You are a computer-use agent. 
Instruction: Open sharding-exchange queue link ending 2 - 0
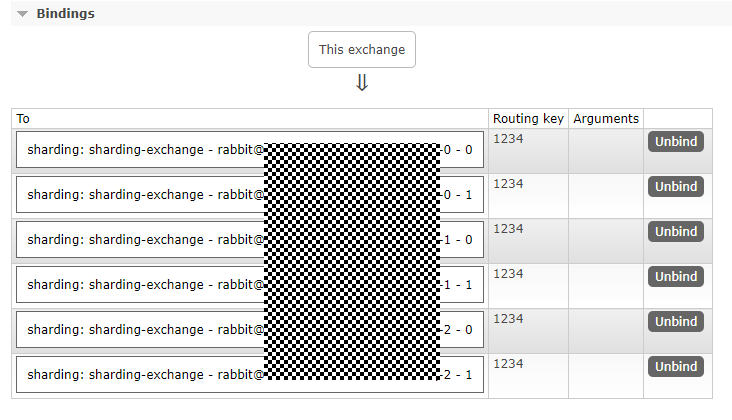coord(250,329)
